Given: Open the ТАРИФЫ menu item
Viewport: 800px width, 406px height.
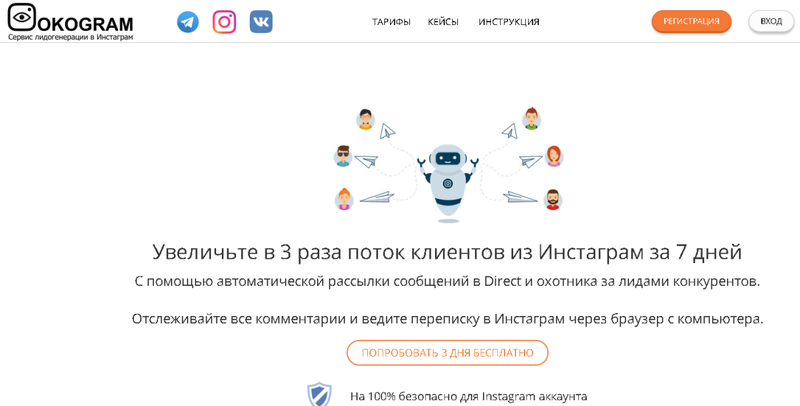Looking at the screenshot, I should click(x=391, y=22).
